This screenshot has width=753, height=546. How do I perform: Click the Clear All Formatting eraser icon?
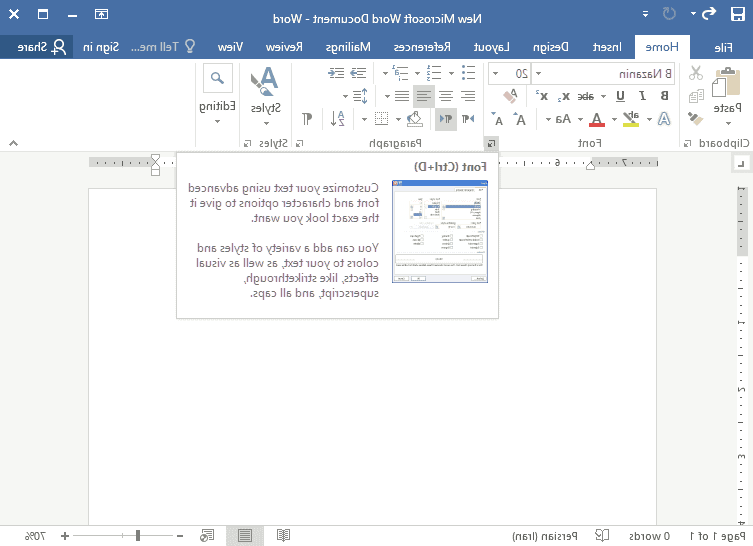pos(510,96)
